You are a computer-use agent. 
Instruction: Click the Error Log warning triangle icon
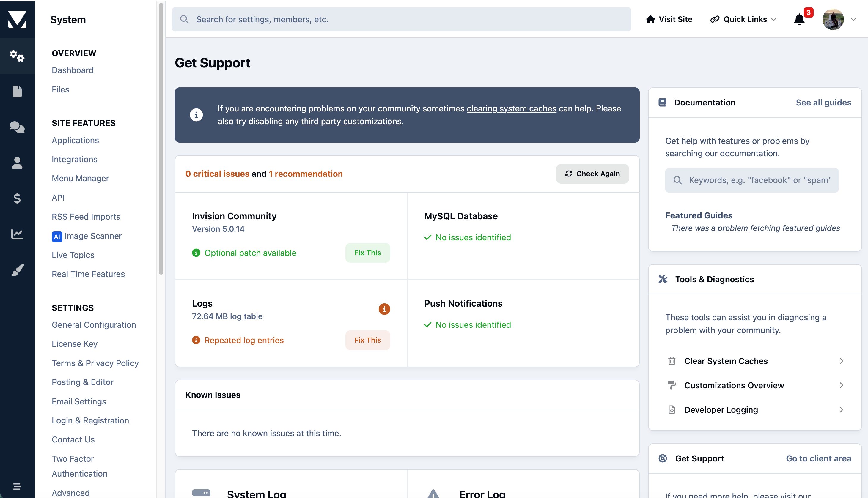point(433,494)
